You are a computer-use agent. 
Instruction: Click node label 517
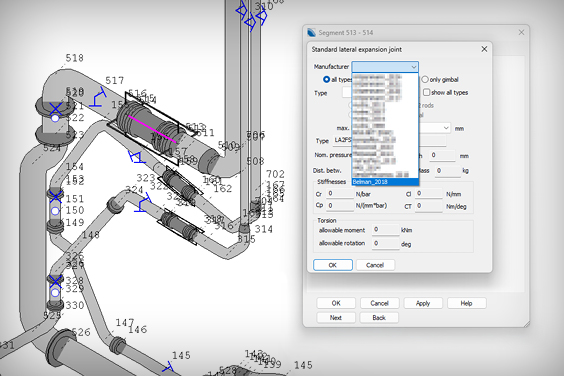tap(115, 81)
